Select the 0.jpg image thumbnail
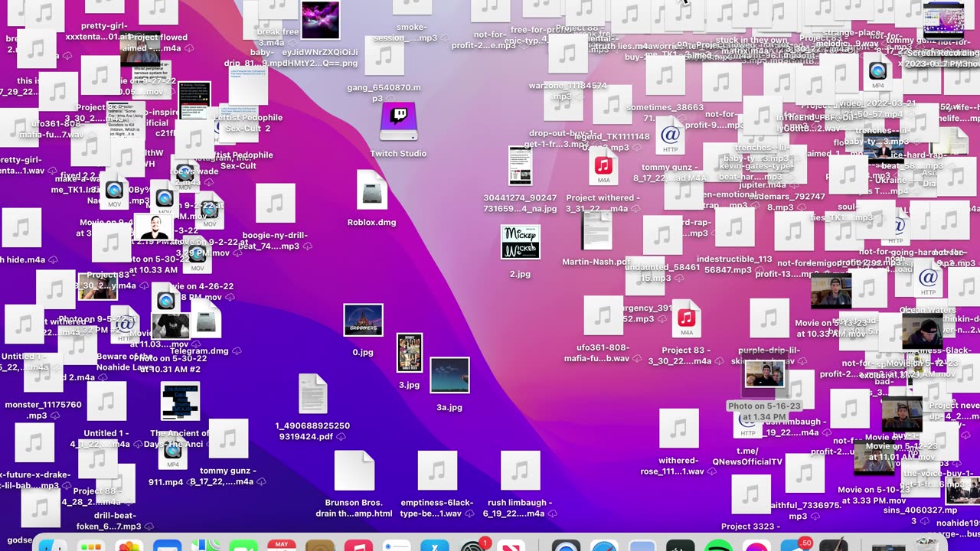 pos(363,320)
